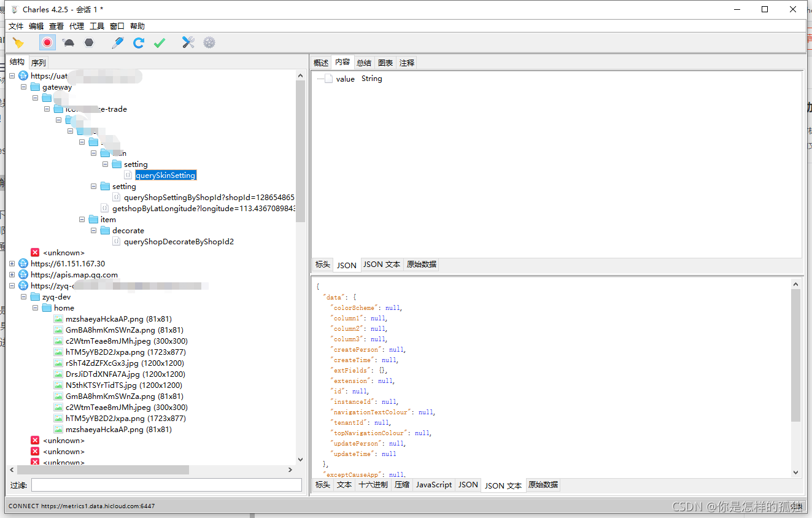Select the request 原始数据 tab

pos(422,265)
